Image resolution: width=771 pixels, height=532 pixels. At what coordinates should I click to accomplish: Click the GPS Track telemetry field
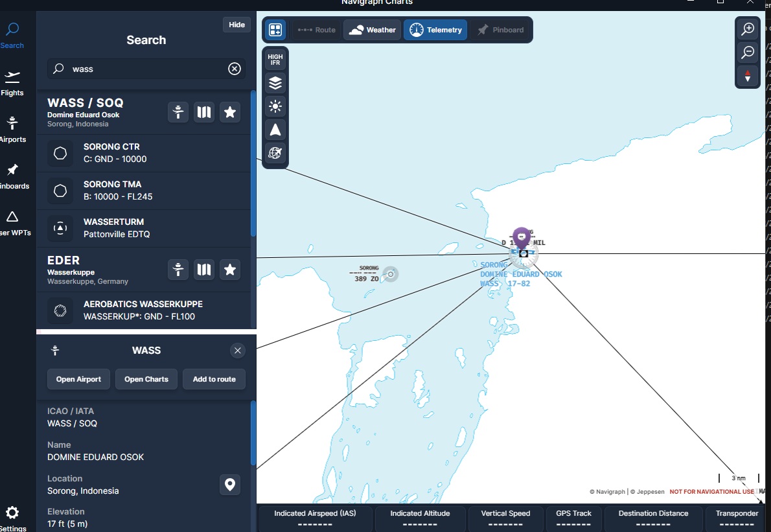point(573,518)
